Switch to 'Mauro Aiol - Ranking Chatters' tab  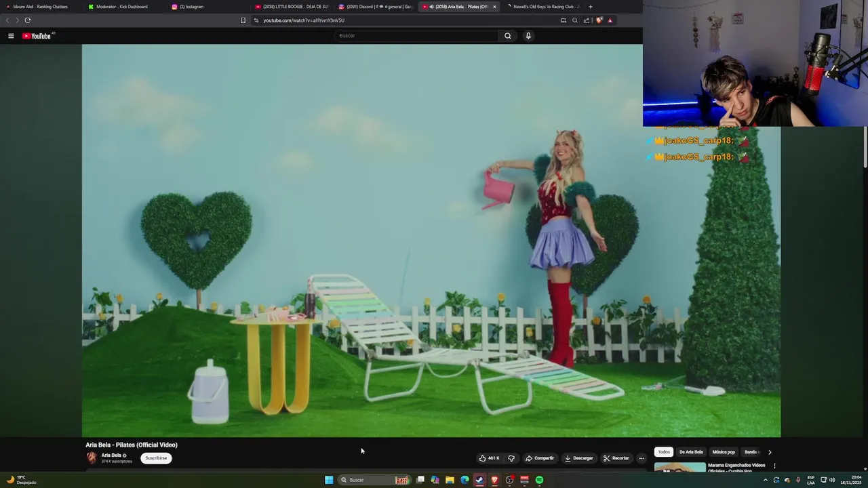tap(41, 7)
